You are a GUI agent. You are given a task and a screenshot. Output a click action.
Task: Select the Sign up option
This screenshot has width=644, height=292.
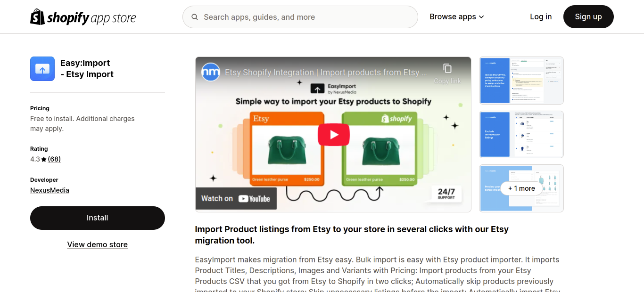point(588,16)
